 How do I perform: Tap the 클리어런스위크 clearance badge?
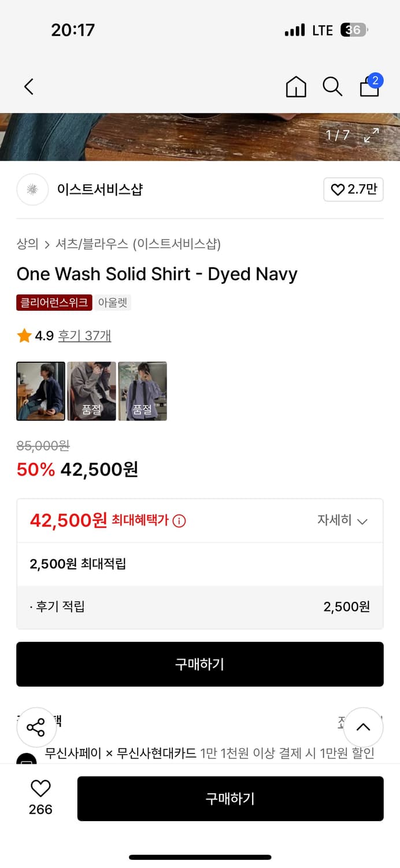[54, 303]
